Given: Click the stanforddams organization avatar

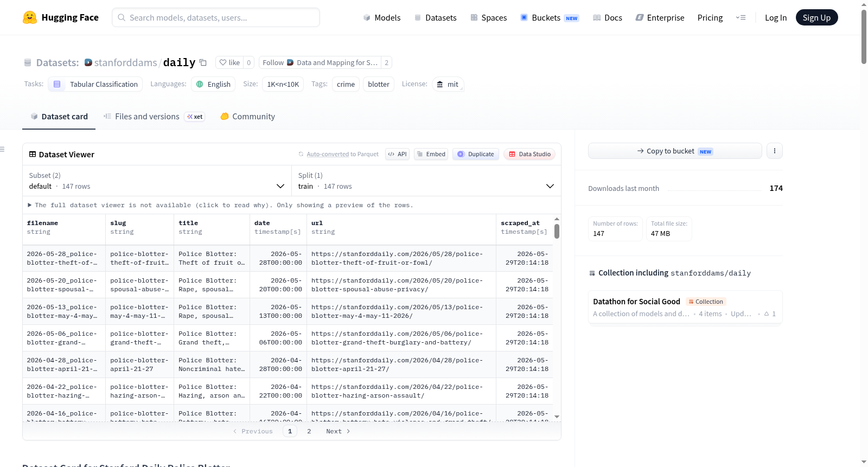Looking at the screenshot, I should [88, 62].
